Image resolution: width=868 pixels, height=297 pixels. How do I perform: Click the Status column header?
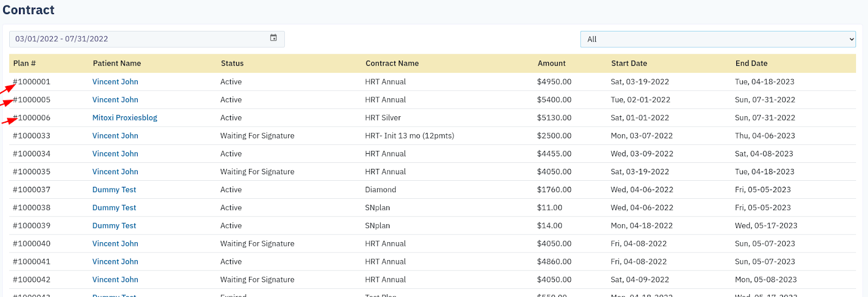[232, 64]
